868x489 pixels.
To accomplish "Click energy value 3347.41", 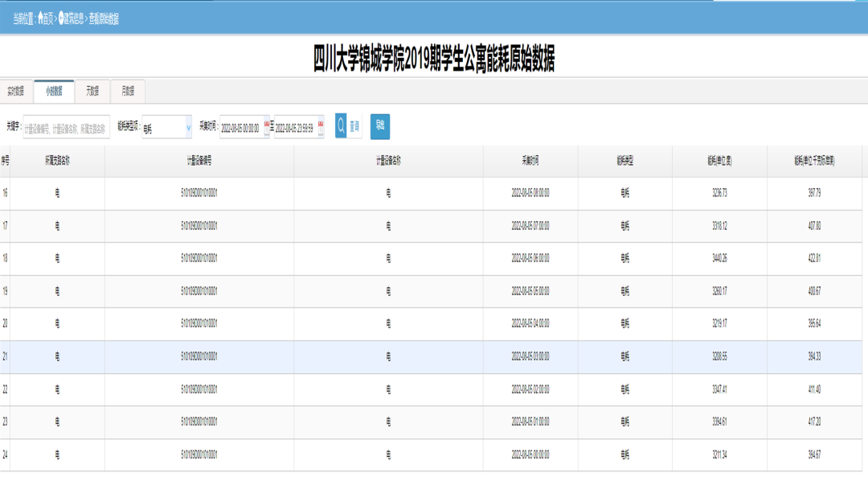I will (x=719, y=389).
